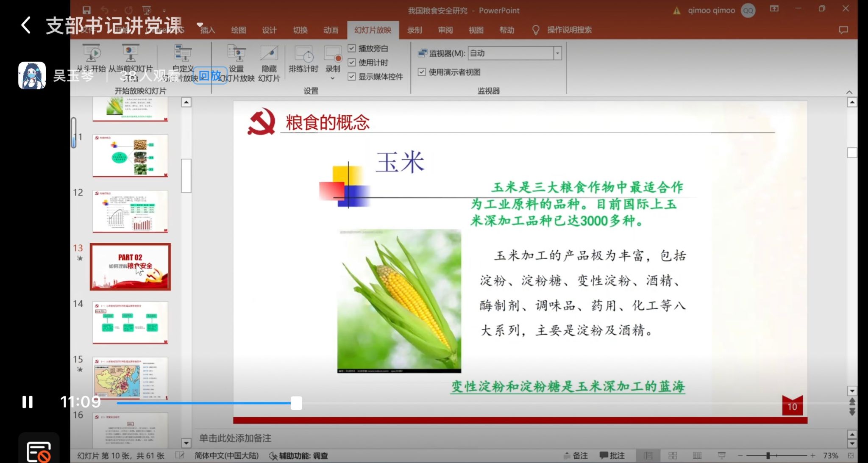The image size is (868, 463).
Task: Switch to reading view icon
Action: coord(697,455)
